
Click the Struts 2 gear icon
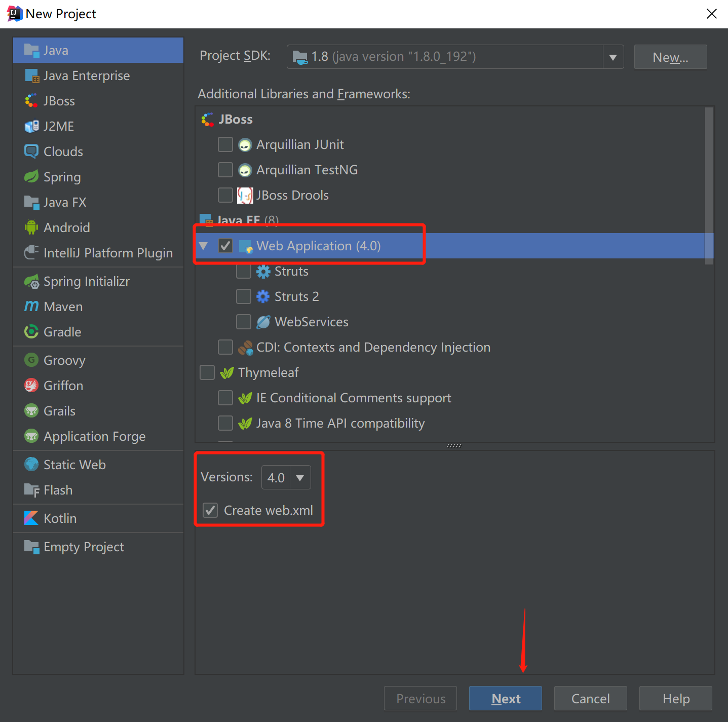(263, 296)
